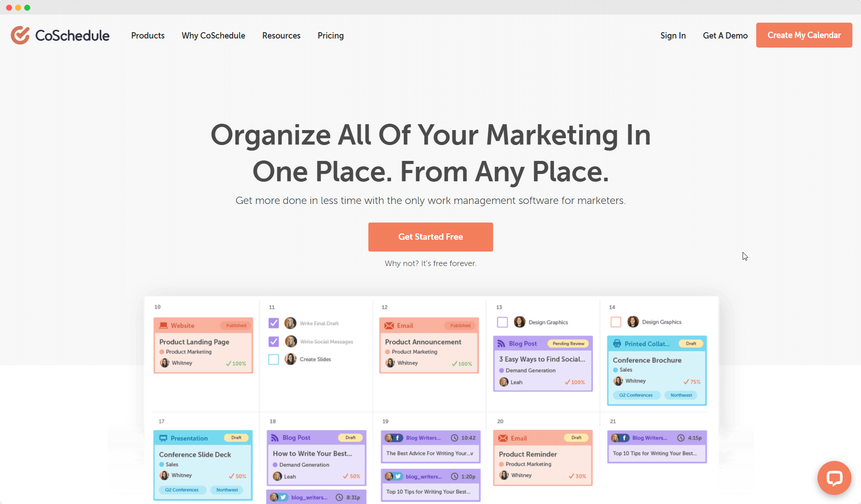This screenshot has height=504, width=861.
Task: Click the CoSchedule logo checkmark icon
Action: pyautogui.click(x=20, y=35)
